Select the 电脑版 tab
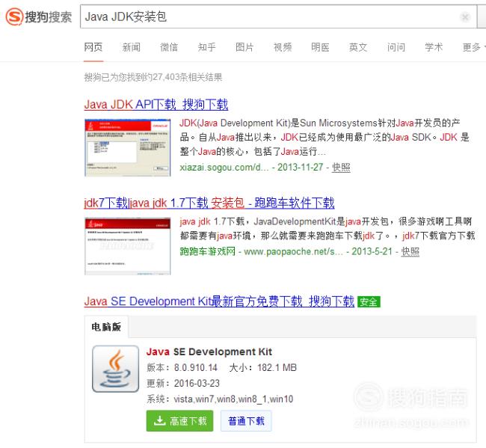The width and height of the screenshot is (486, 448). pyautogui.click(x=106, y=327)
